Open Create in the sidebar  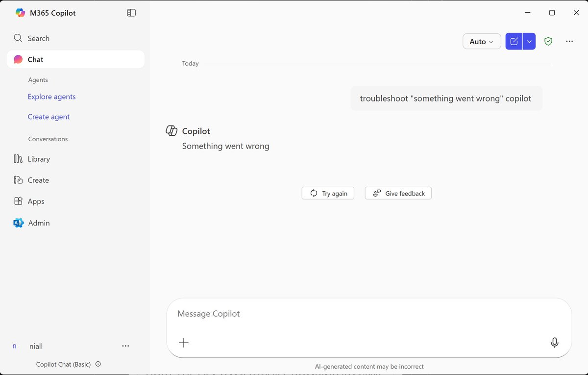tap(75, 180)
